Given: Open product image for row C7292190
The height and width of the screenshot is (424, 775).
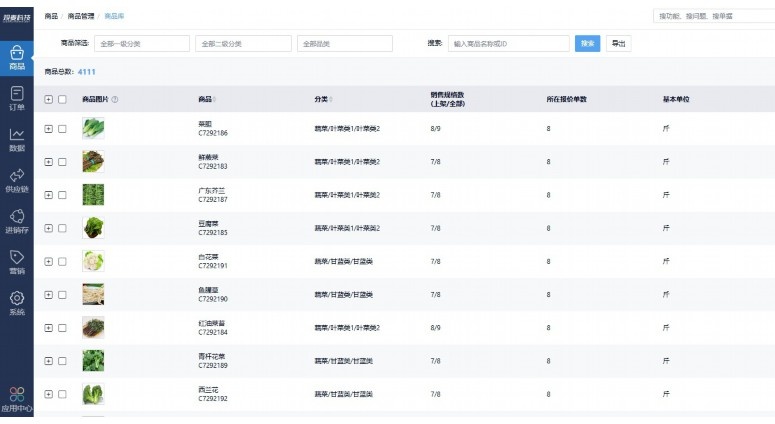Looking at the screenshot, I should pos(93,295).
